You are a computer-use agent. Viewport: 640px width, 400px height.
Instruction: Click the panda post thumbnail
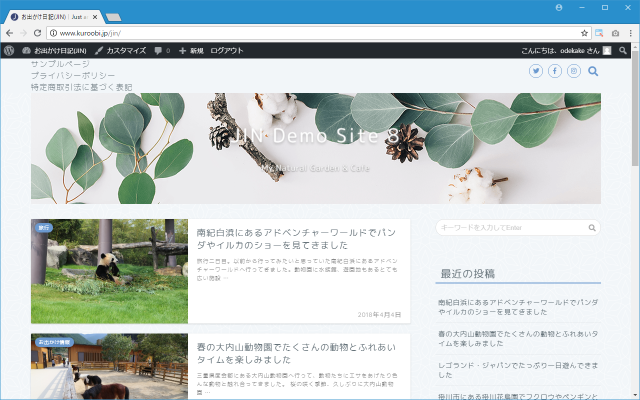click(109, 271)
